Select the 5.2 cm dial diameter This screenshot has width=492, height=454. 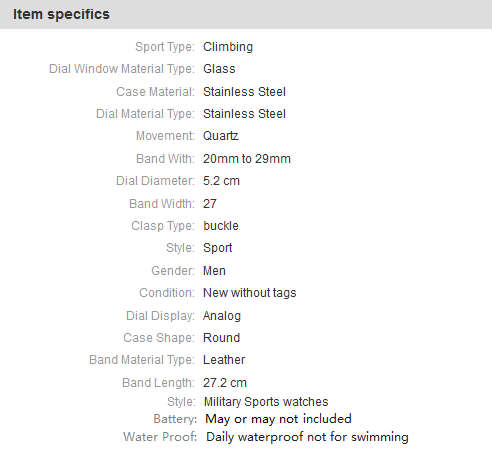221,181
